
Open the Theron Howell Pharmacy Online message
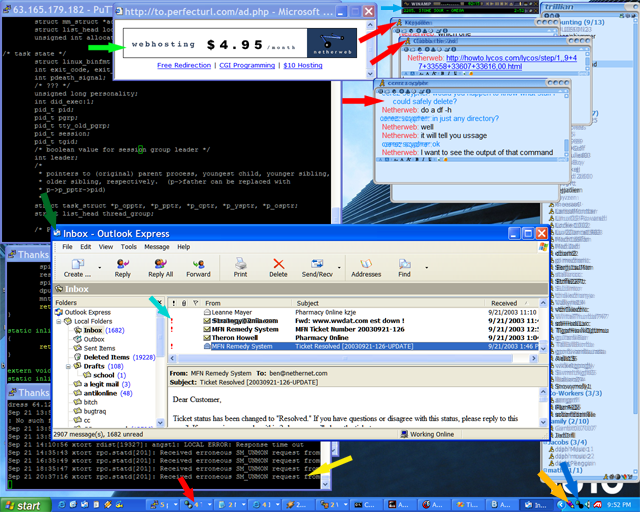[x=354, y=338]
